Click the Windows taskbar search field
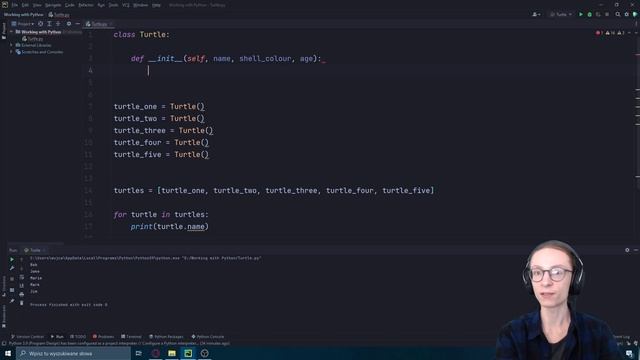The height and width of the screenshot is (360, 640). tap(73, 353)
